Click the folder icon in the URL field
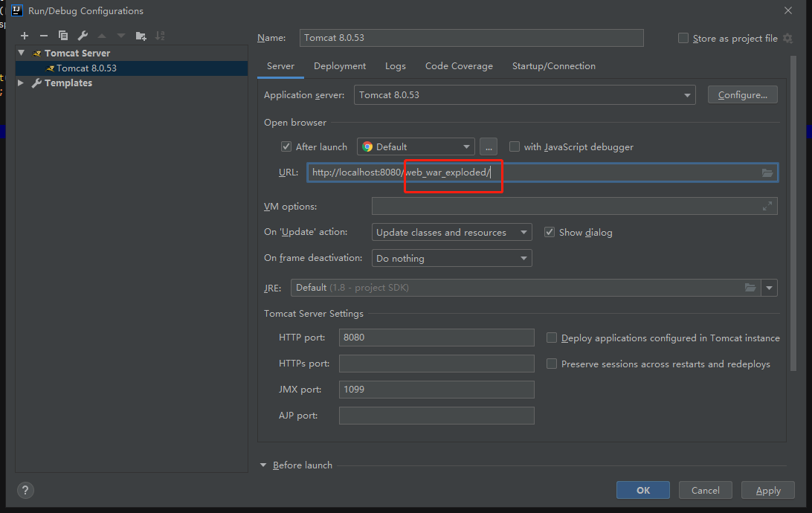 tap(767, 173)
